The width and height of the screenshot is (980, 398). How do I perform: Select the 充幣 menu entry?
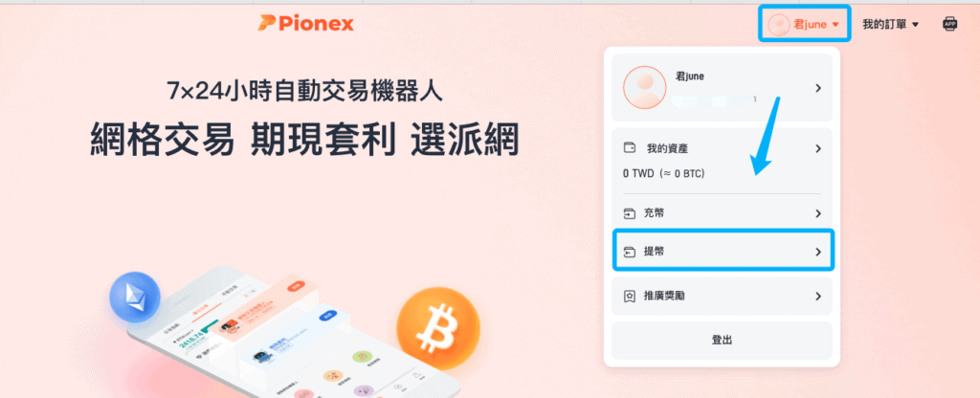(722, 213)
